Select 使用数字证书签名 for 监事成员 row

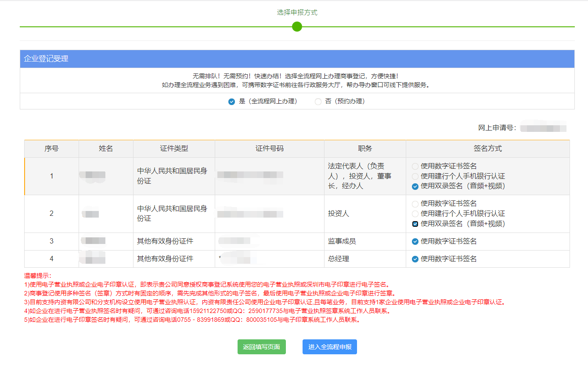415,241
